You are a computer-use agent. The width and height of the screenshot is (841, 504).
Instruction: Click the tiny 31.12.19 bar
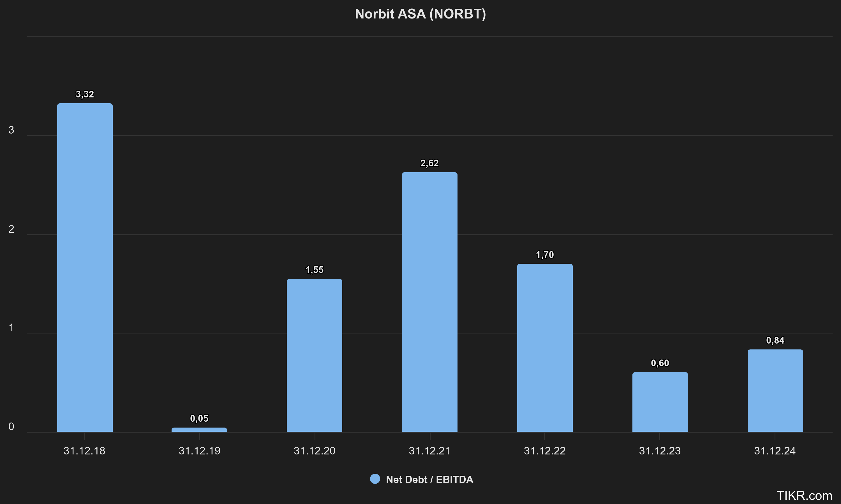coord(199,430)
